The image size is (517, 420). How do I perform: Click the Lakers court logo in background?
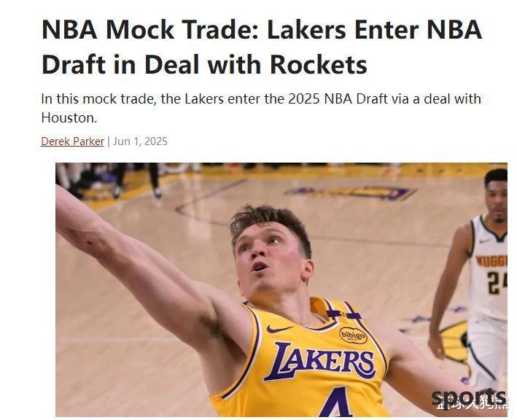pos(351,192)
